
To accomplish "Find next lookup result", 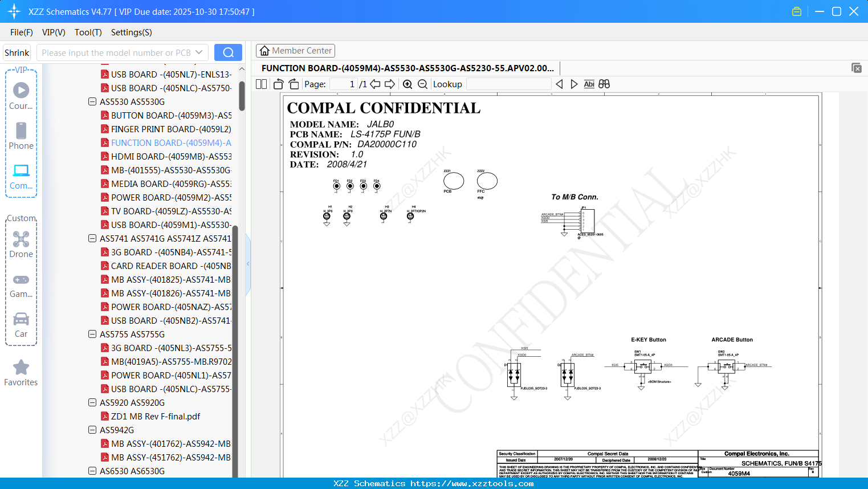I will pyautogui.click(x=574, y=84).
